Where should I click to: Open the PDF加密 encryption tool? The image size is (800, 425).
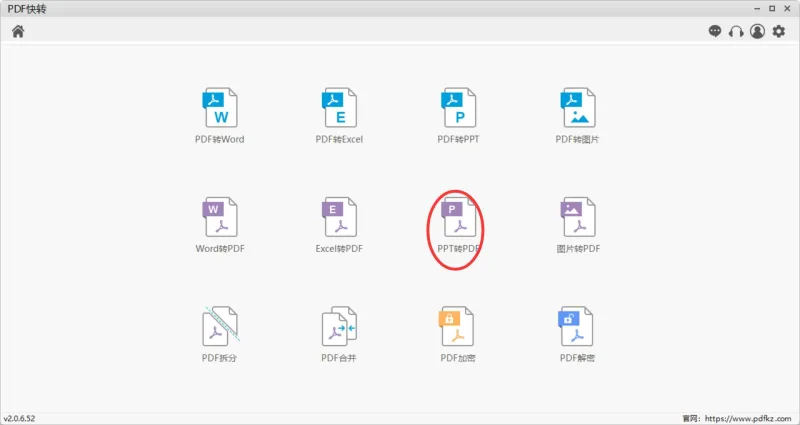tap(457, 326)
